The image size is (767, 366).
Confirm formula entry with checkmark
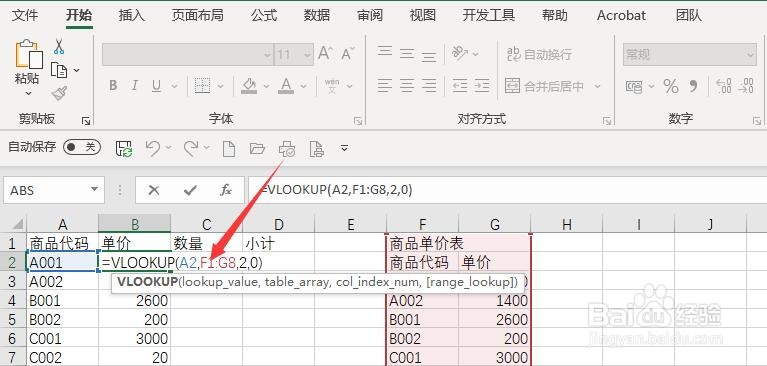190,190
